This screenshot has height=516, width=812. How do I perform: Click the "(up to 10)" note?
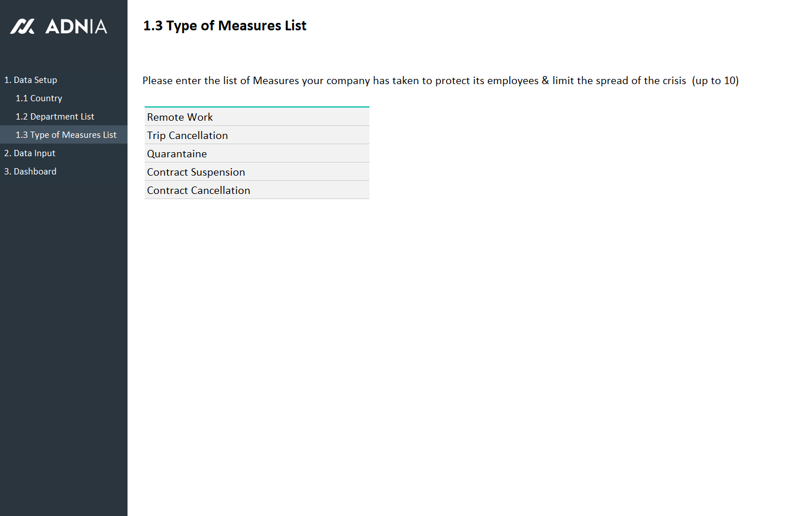pyautogui.click(x=715, y=81)
